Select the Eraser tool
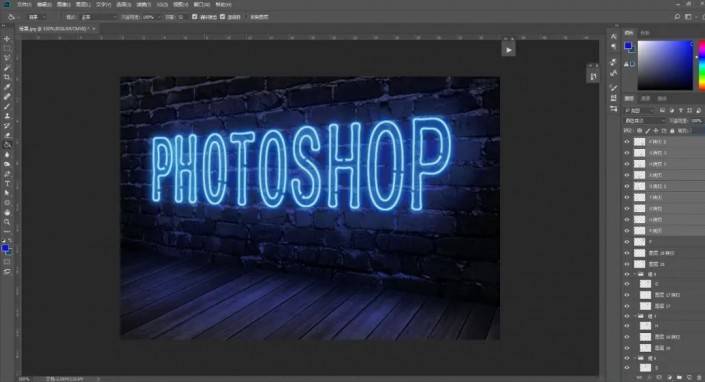705x382 pixels. pyautogui.click(x=7, y=135)
